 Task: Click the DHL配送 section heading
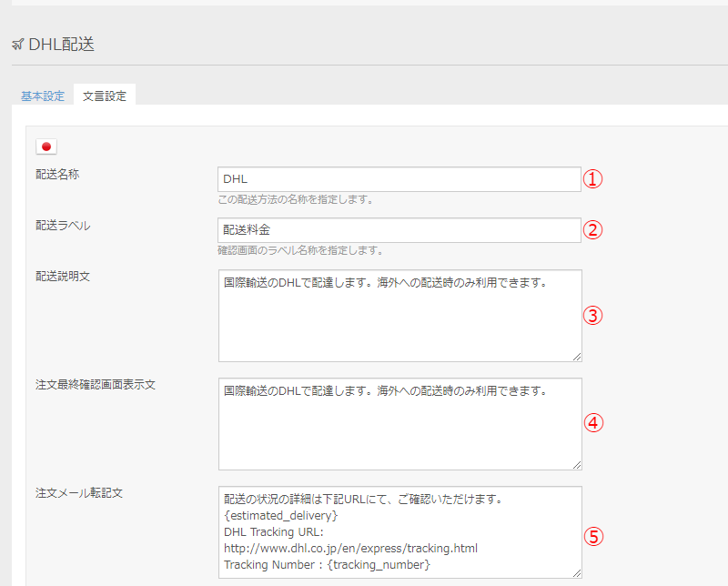click(x=61, y=45)
